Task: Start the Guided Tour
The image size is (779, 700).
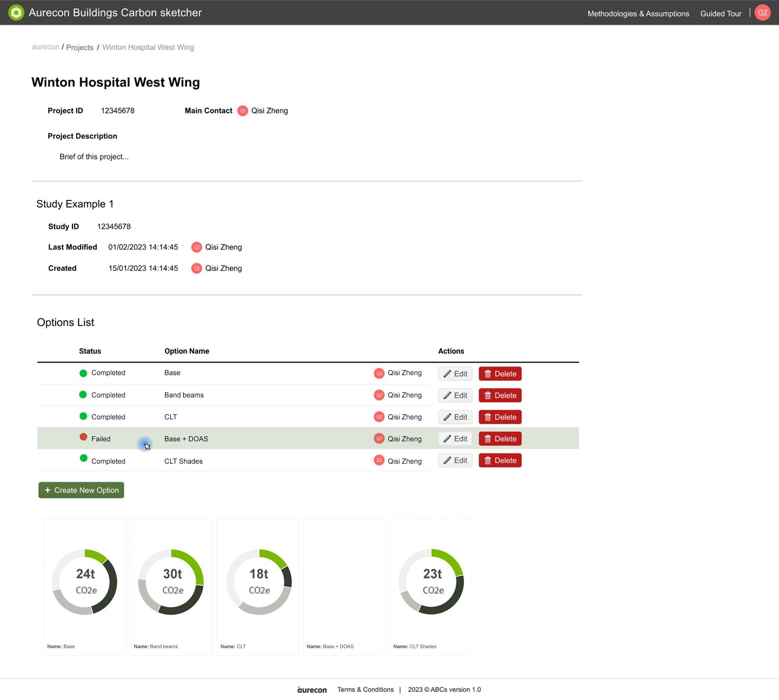Action: coord(721,14)
